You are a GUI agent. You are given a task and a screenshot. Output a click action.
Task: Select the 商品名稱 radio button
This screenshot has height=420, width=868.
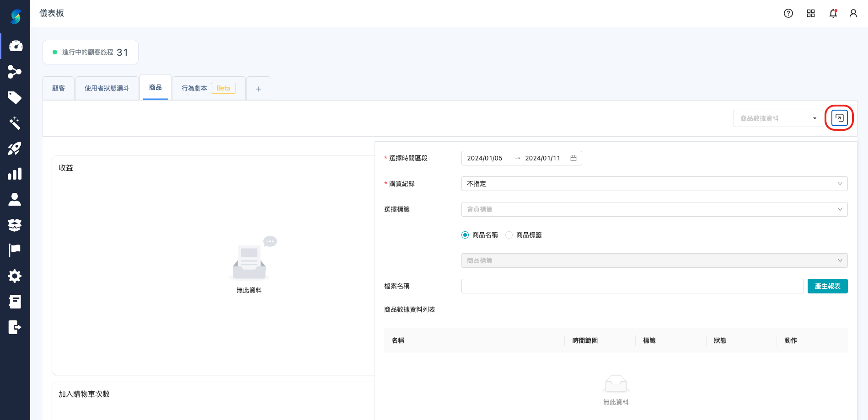point(465,234)
